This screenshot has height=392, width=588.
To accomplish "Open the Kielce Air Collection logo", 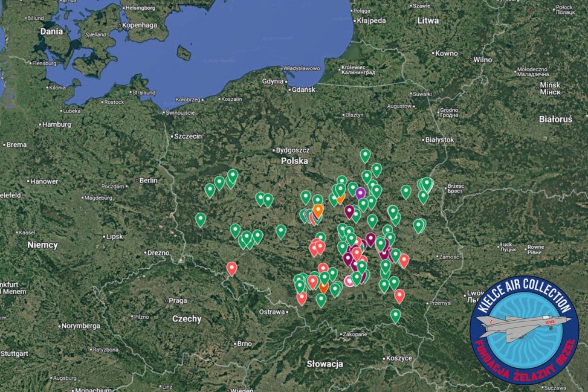I will tap(524, 330).
